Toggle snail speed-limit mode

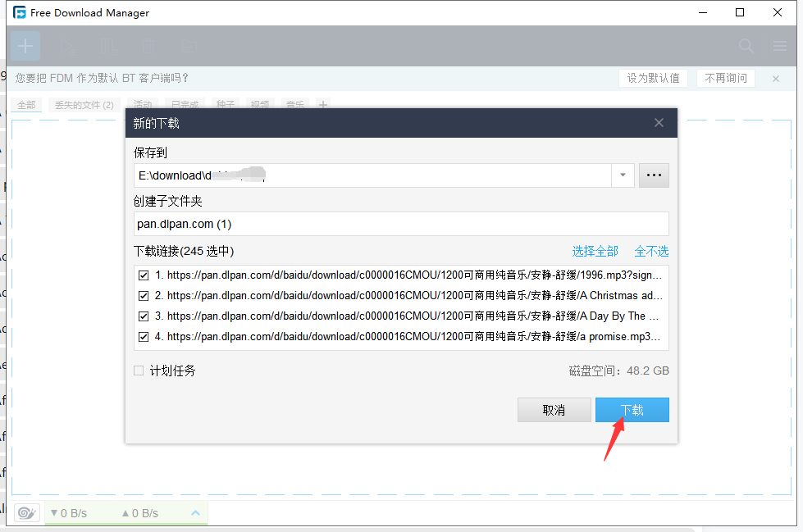(26, 513)
